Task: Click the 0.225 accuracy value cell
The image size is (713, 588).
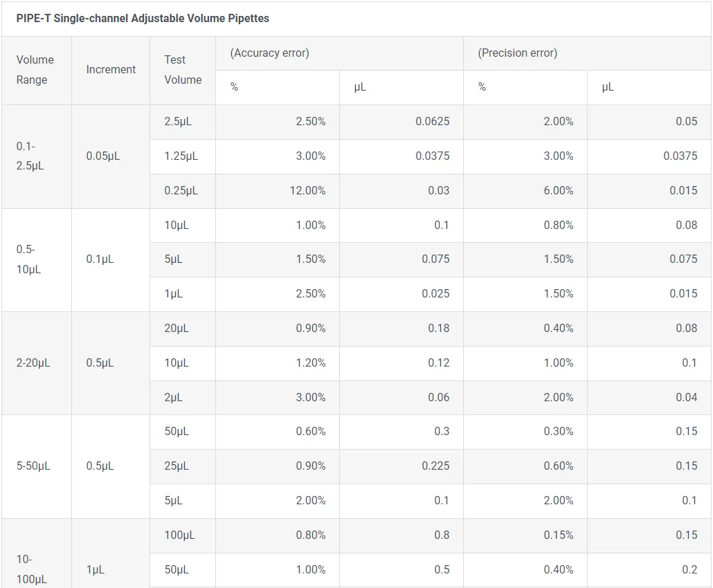Action: [x=435, y=466]
